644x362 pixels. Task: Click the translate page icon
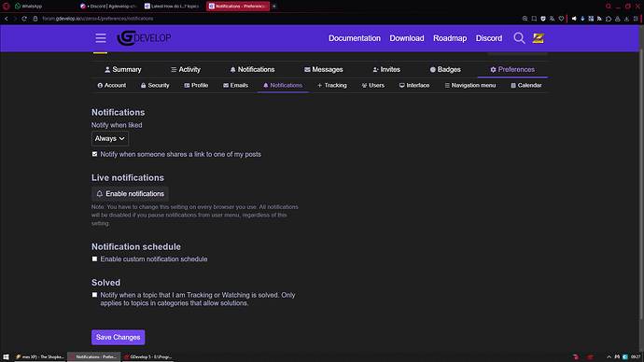(x=552, y=19)
